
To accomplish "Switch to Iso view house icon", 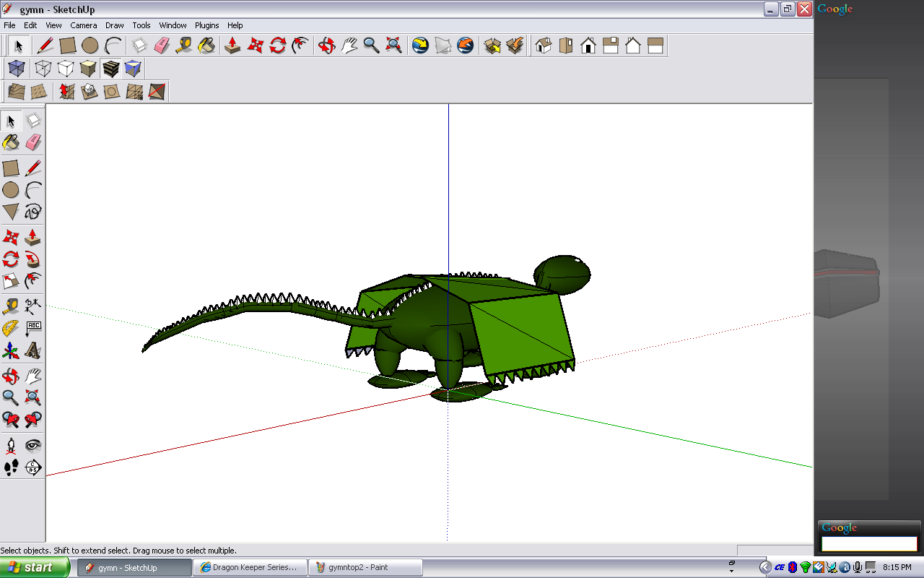I will [544, 46].
